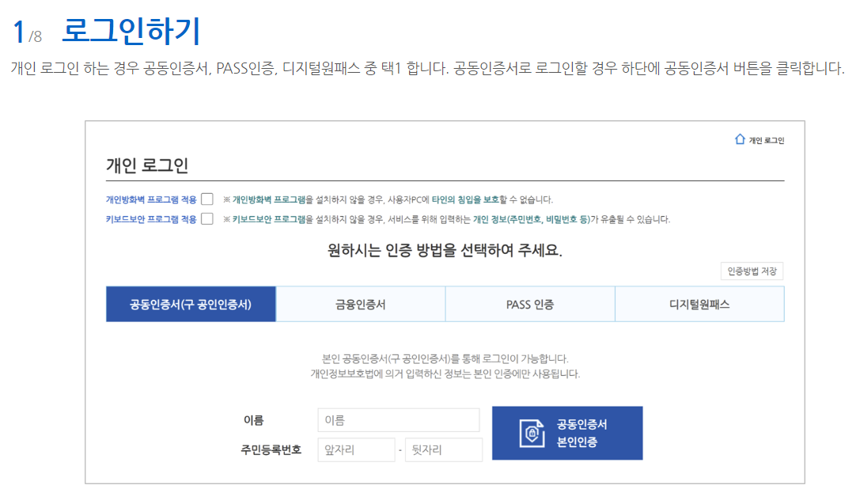Select the 공동인증서(구 공인인증서) tab
The height and width of the screenshot is (504, 860).
tap(191, 304)
